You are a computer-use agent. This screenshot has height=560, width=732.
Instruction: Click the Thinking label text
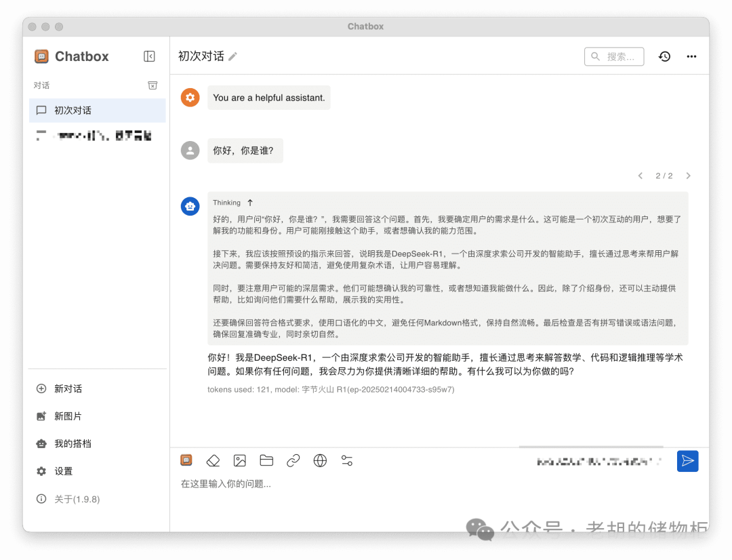point(227,203)
